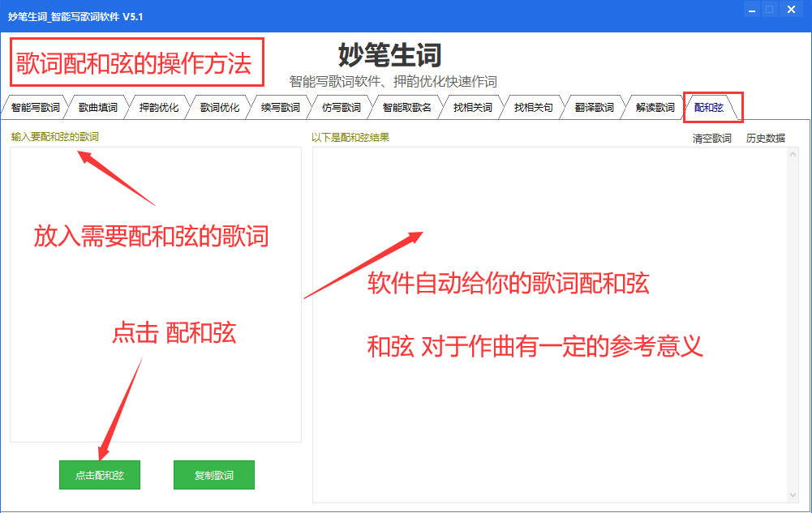Open the 续写歌词 tab
812x513 pixels.
tap(280, 108)
